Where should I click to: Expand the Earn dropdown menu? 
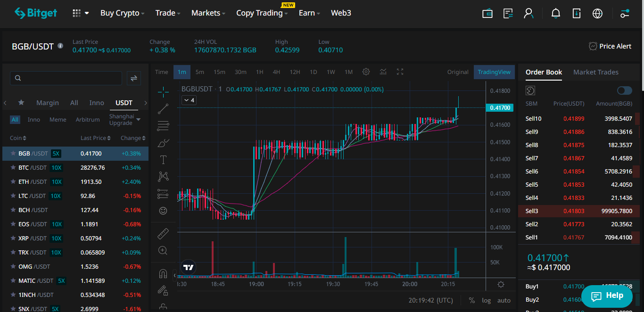310,13
